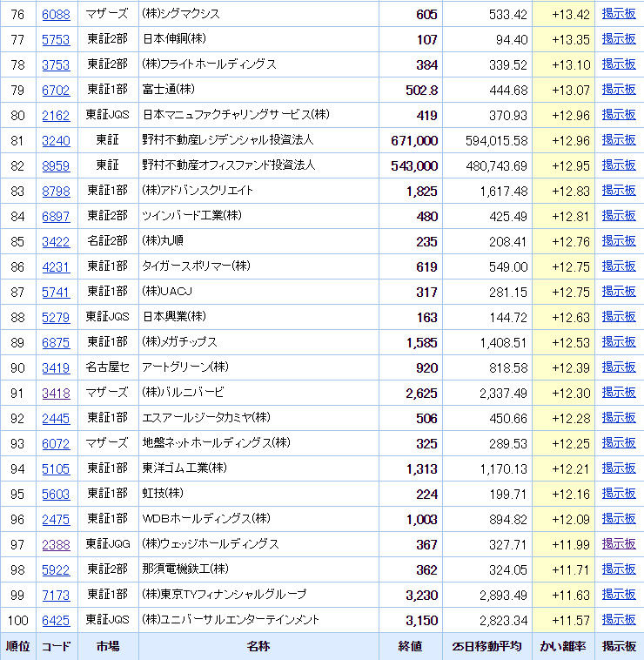Open stock code 6897 link
This screenshot has width=644, height=660.
(x=56, y=217)
